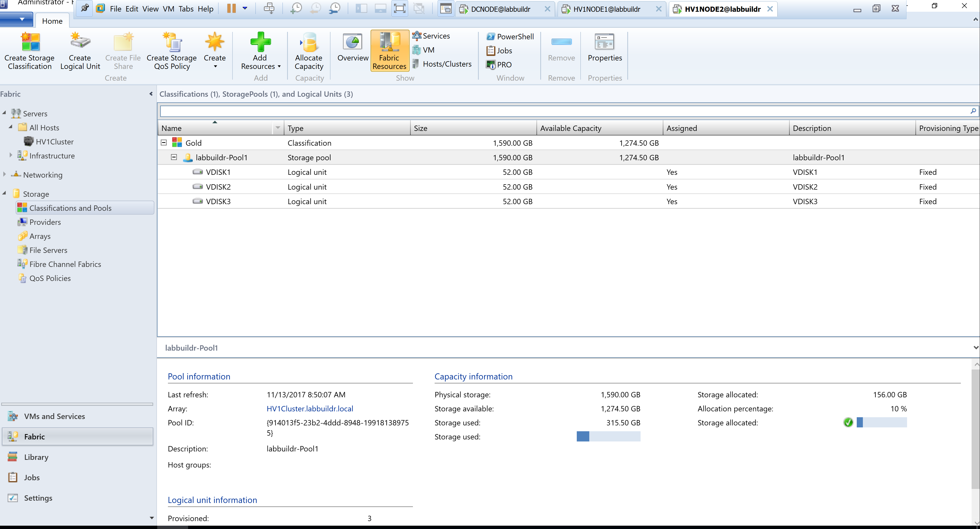
Task: Click the Storage allocated progress bar
Action: [x=881, y=422]
